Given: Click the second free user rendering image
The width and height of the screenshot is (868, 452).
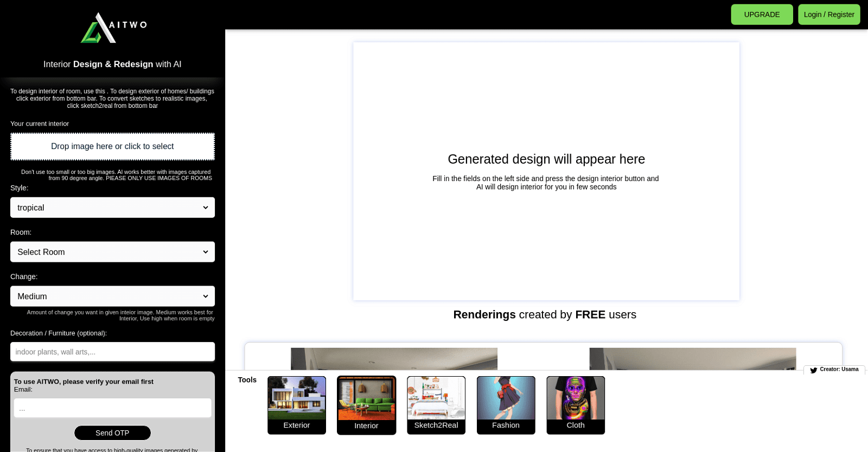Looking at the screenshot, I should tap(692, 359).
